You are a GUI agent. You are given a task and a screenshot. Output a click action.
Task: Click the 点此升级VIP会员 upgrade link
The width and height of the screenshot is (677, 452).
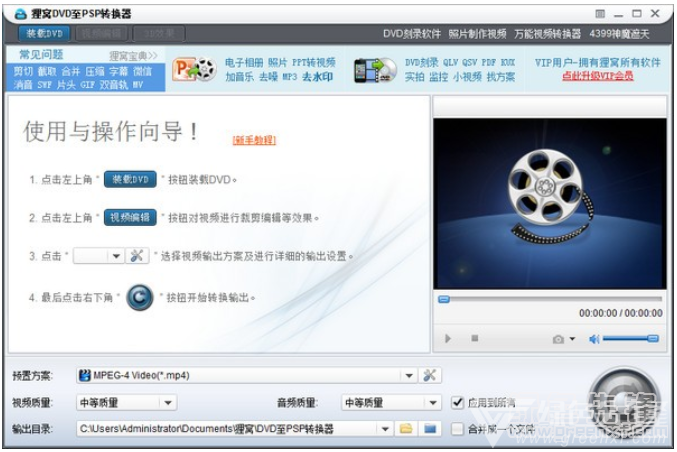pyautogui.click(x=598, y=76)
